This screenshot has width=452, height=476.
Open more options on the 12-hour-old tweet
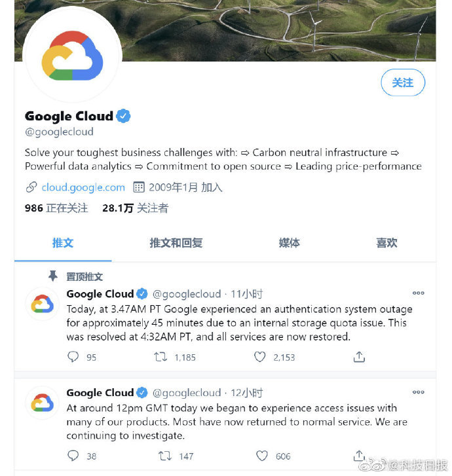point(419,392)
